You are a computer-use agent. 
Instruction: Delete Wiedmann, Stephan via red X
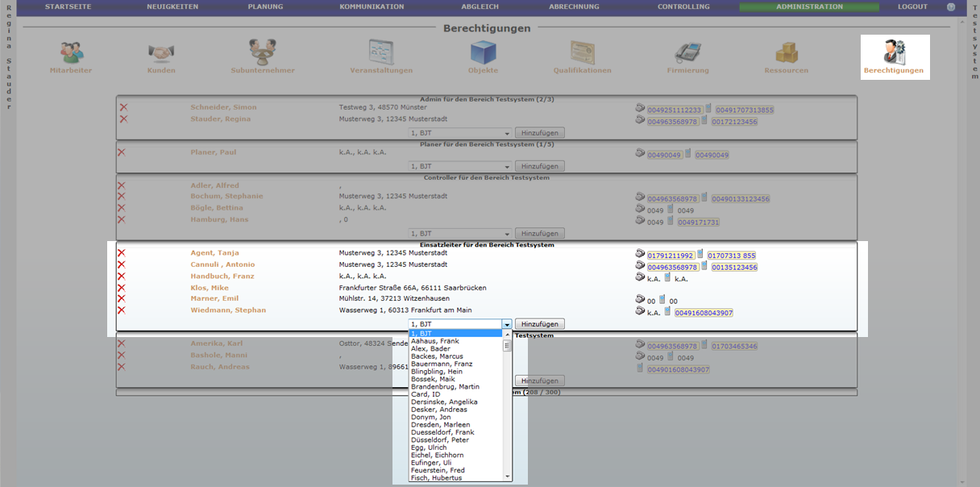[x=122, y=310]
